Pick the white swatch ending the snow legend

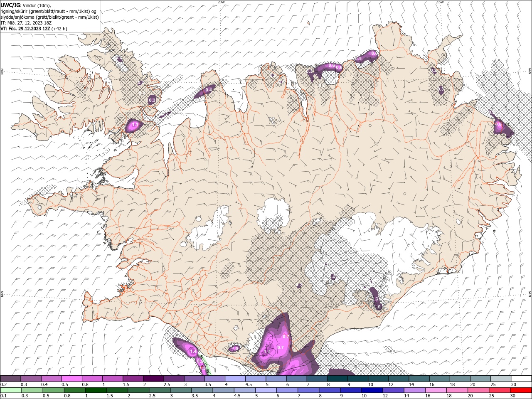(521, 379)
